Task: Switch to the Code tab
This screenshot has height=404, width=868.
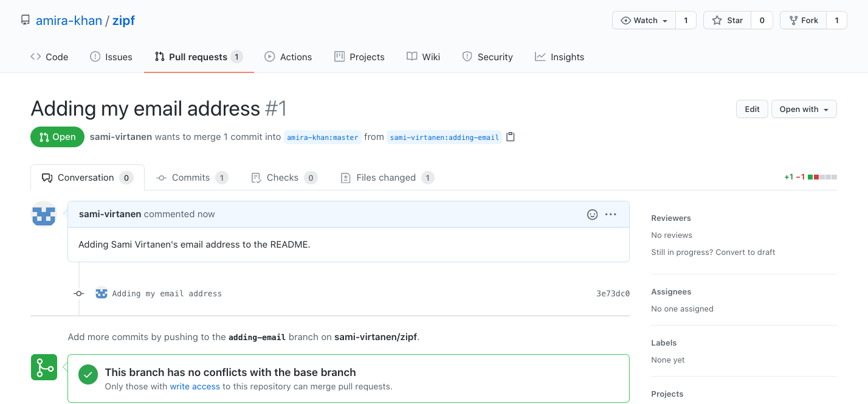Action: (49, 57)
